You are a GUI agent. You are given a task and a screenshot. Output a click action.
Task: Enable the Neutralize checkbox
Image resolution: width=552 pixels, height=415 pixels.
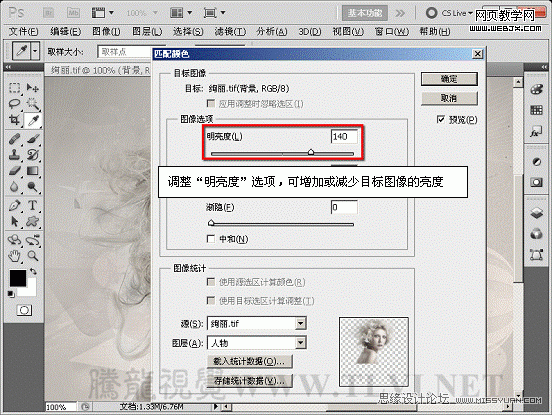(x=211, y=239)
